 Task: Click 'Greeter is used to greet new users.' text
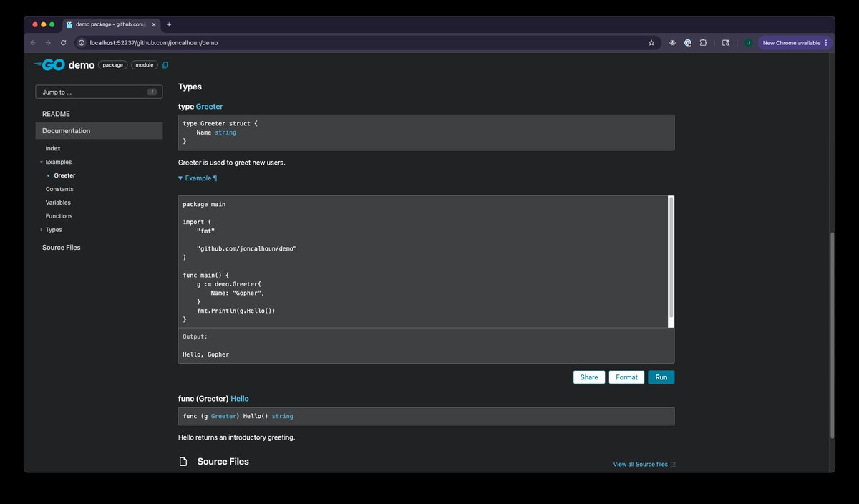[232, 163]
